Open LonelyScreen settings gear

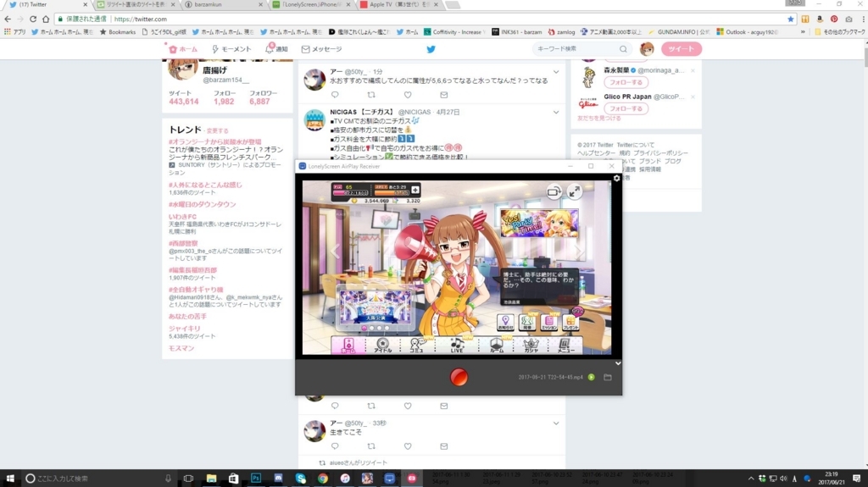click(617, 178)
